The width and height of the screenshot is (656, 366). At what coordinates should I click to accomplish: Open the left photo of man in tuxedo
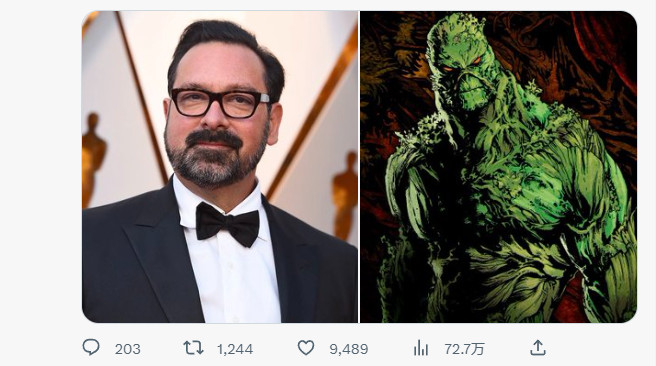tap(220, 167)
